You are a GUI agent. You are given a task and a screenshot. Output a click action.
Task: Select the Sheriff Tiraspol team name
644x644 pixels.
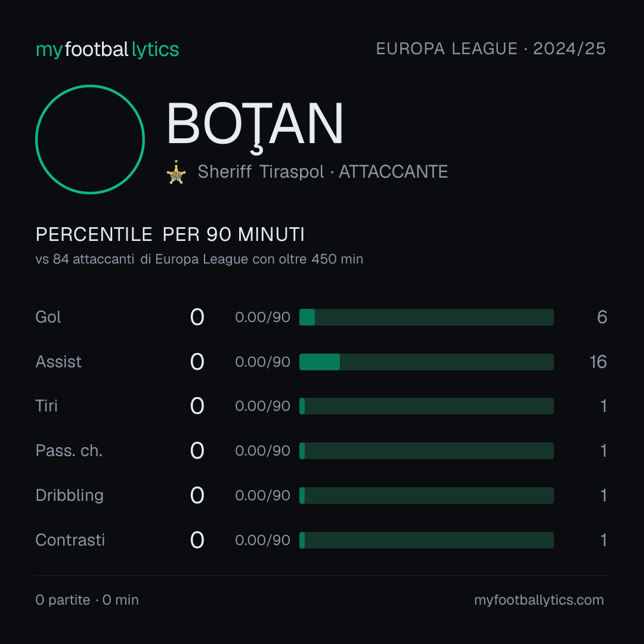pyautogui.click(x=261, y=172)
